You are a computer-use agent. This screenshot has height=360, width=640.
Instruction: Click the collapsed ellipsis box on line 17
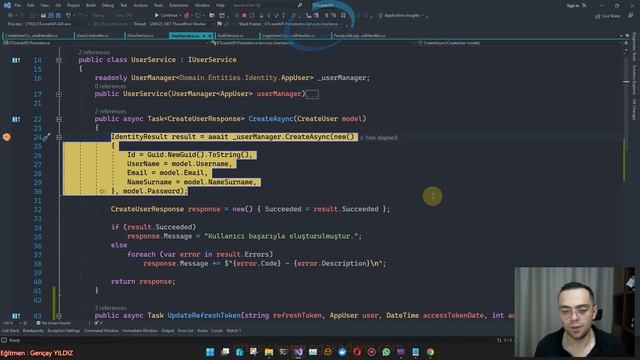tap(312, 94)
